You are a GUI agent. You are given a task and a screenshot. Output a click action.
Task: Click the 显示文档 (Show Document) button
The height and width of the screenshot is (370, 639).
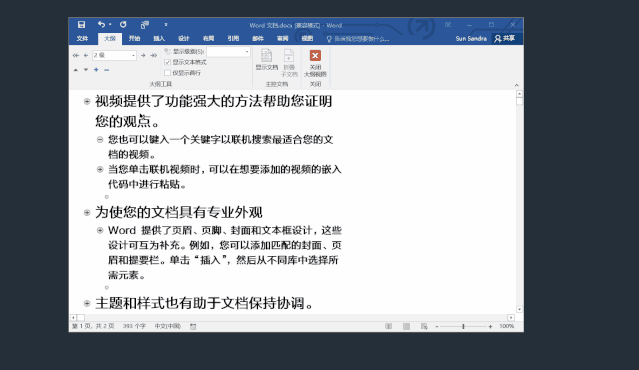click(x=267, y=60)
